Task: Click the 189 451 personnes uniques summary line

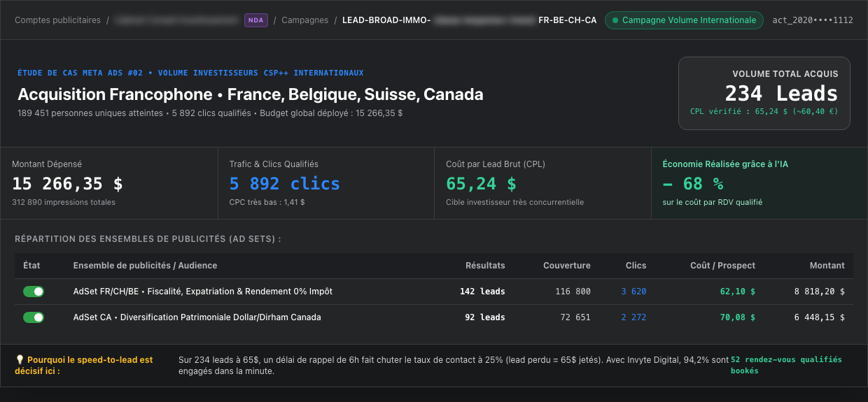Action: click(x=210, y=113)
